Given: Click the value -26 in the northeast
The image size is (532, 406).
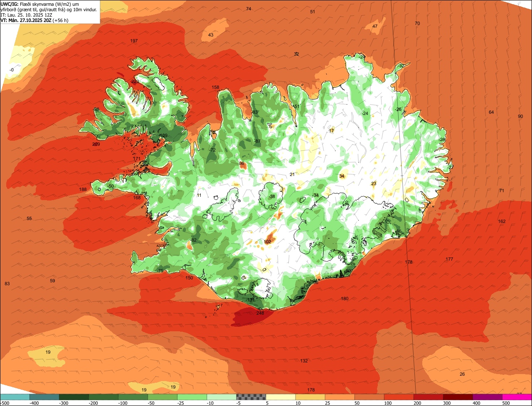Looking at the screenshot, I should pos(398,109).
